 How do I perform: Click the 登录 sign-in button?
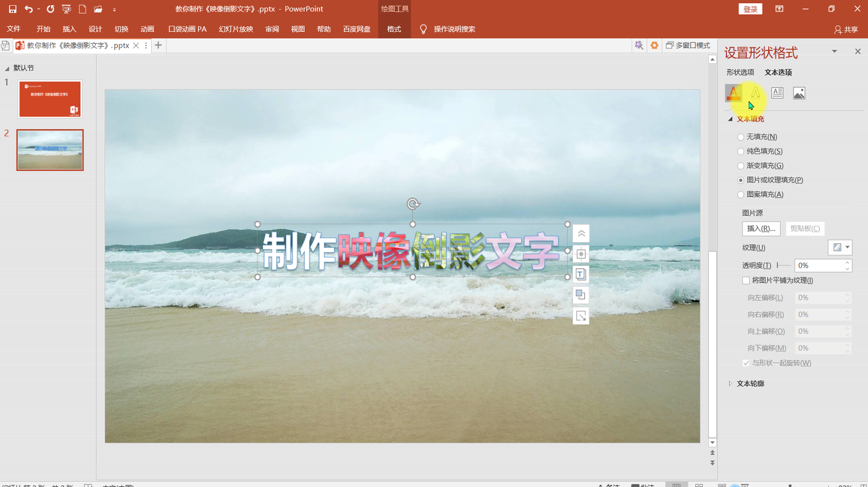(751, 9)
